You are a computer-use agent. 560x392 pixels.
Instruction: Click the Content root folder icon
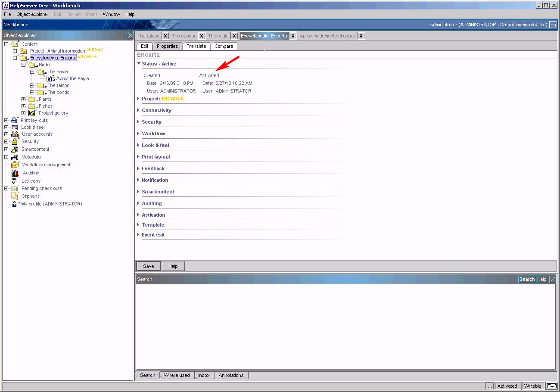point(15,44)
